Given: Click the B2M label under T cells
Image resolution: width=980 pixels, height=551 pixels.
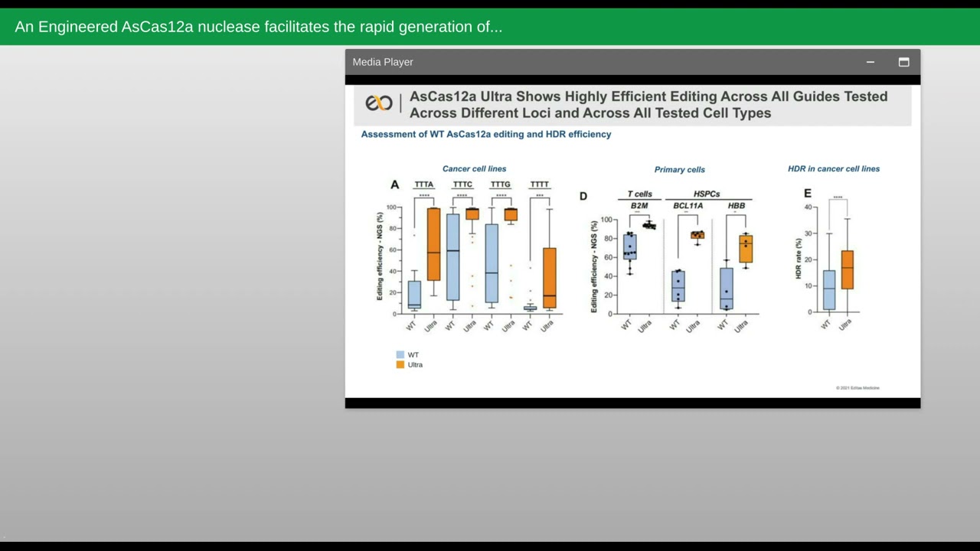Looking at the screenshot, I should (639, 206).
